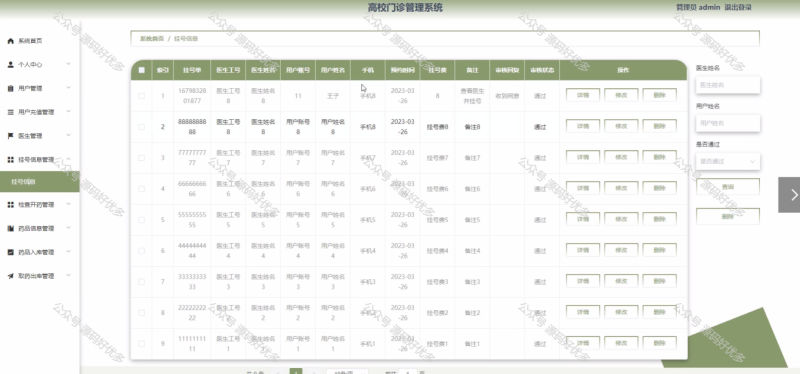Expand the 医生管理 chevron
Image resolution: width=800 pixels, height=374 pixels.
click(x=68, y=136)
